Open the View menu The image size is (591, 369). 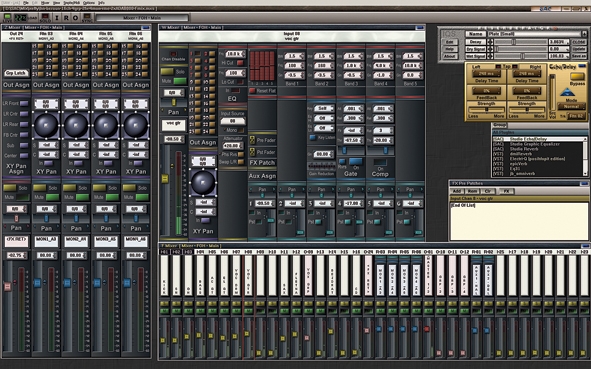tap(56, 3)
